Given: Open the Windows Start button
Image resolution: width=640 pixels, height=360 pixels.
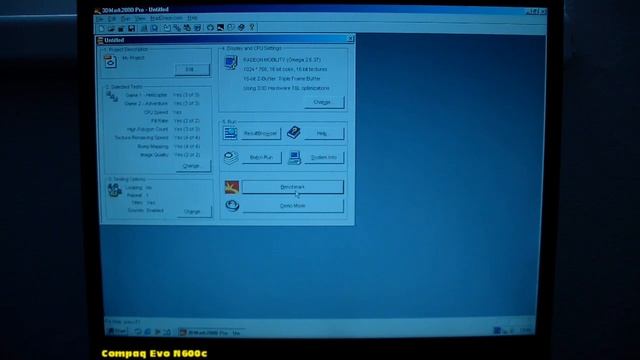Looking at the screenshot, I should coord(118,332).
